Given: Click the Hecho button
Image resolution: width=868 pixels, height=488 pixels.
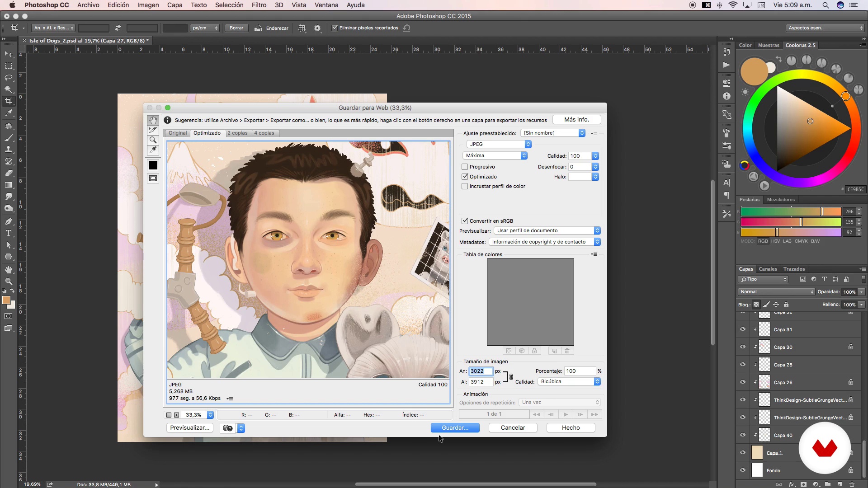Looking at the screenshot, I should coord(571,427).
